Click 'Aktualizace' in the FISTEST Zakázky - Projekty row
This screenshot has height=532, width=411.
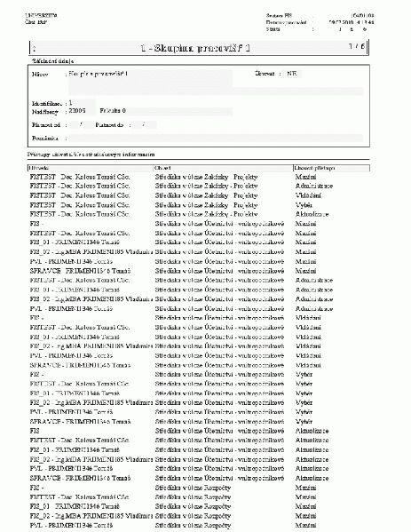312,214
